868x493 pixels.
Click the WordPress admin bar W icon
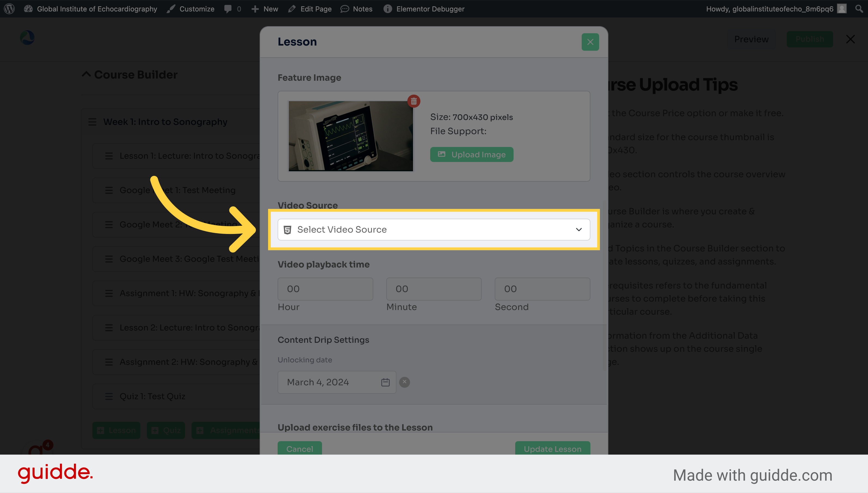coord(10,8)
